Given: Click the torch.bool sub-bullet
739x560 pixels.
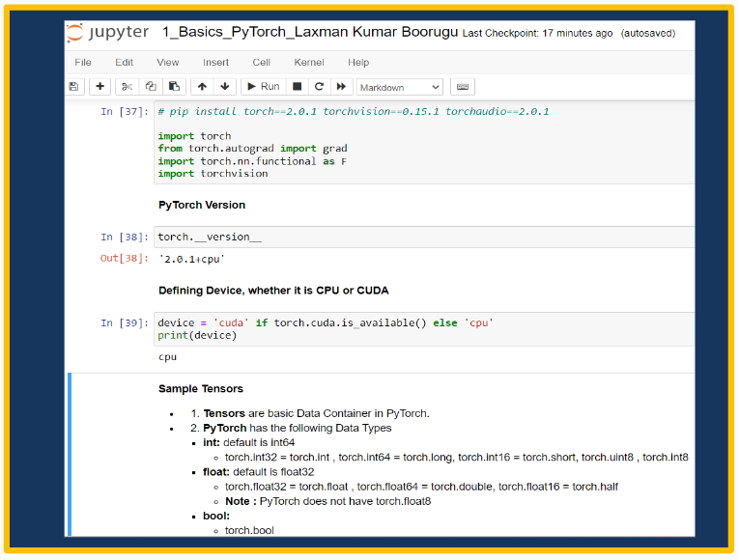Looking at the screenshot, I should pyautogui.click(x=249, y=530).
